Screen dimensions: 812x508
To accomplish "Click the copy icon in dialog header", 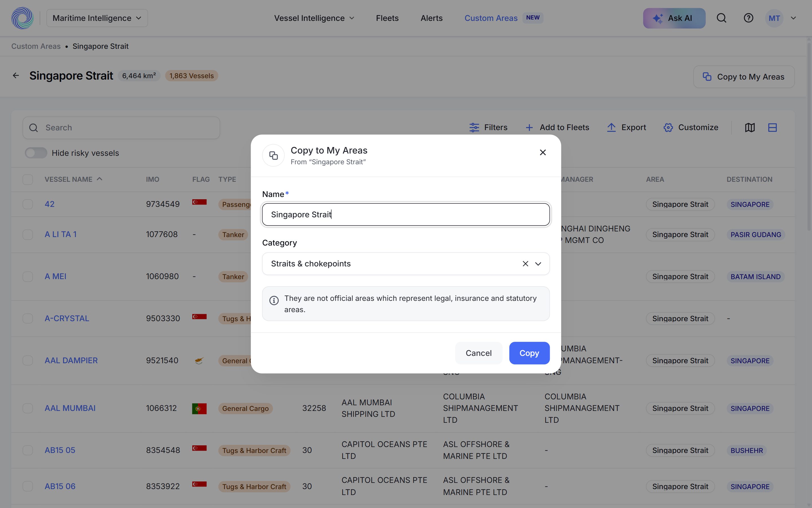I will (273, 156).
